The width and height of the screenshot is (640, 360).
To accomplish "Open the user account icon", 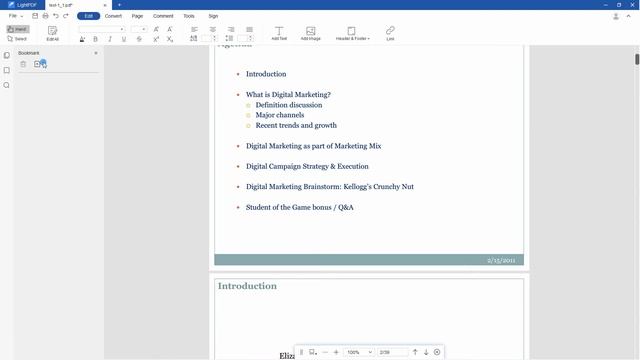I will point(616,16).
